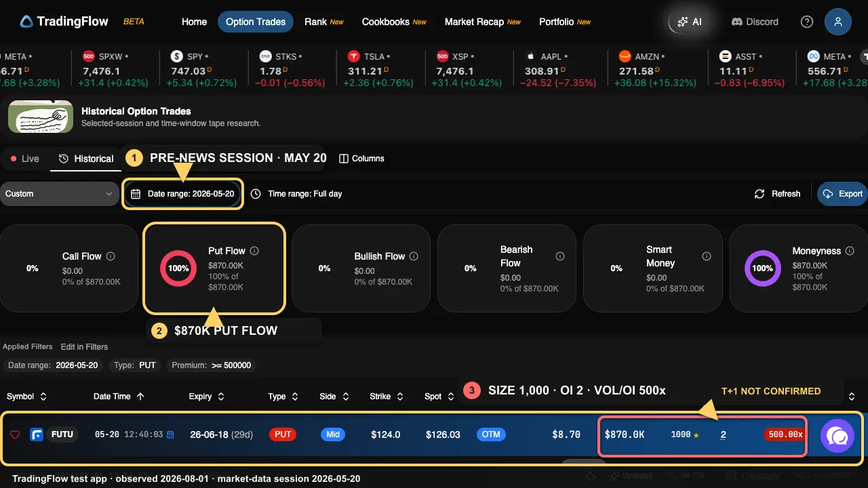
Task: Open the Date range 2026-05-20 picker
Action: pyautogui.click(x=183, y=194)
